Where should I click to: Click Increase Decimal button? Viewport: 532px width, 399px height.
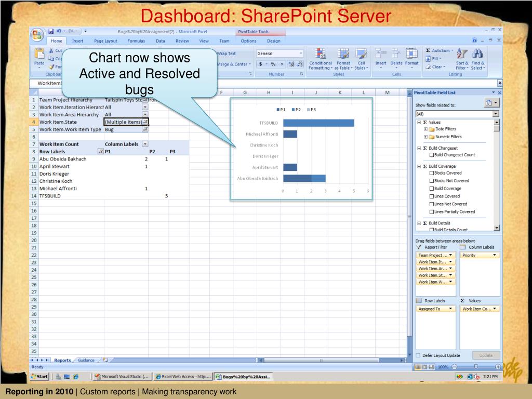pos(291,64)
